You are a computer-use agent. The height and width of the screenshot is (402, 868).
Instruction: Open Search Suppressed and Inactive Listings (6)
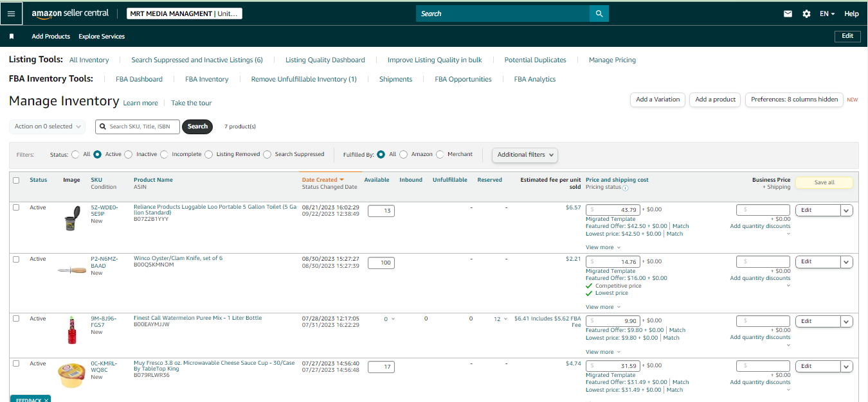pyautogui.click(x=197, y=60)
